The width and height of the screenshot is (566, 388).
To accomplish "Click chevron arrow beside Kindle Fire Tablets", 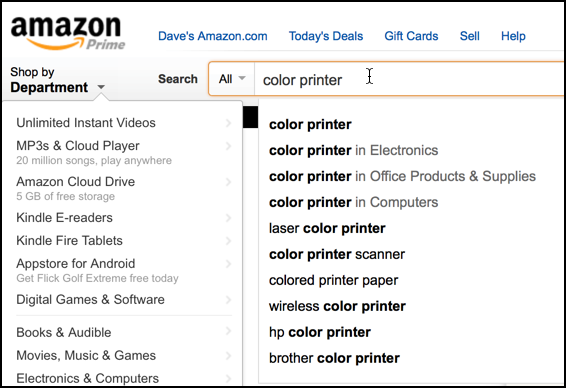I will (x=228, y=241).
